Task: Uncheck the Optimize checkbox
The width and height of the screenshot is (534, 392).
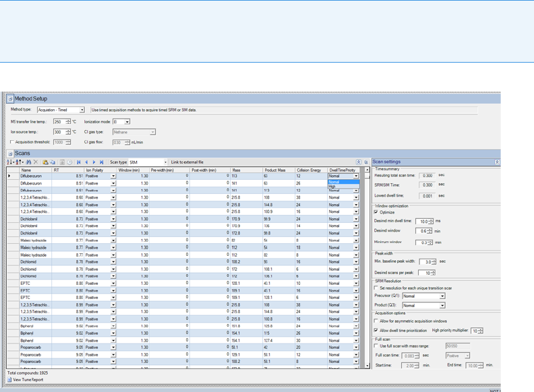Action: [376, 212]
